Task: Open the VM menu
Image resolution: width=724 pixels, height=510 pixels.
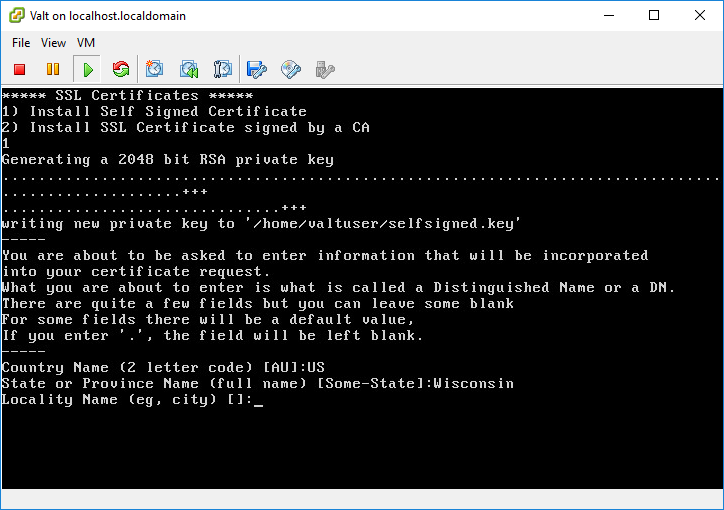Action: (86, 43)
